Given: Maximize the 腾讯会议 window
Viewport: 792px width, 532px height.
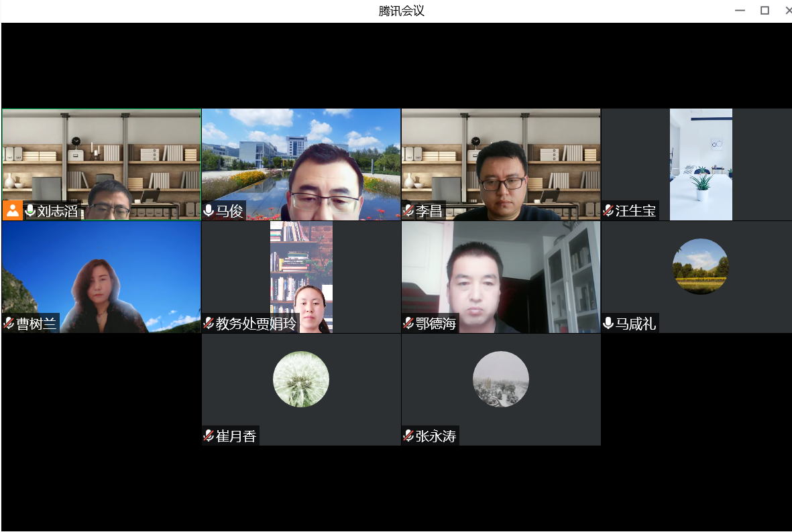Looking at the screenshot, I should (765, 11).
